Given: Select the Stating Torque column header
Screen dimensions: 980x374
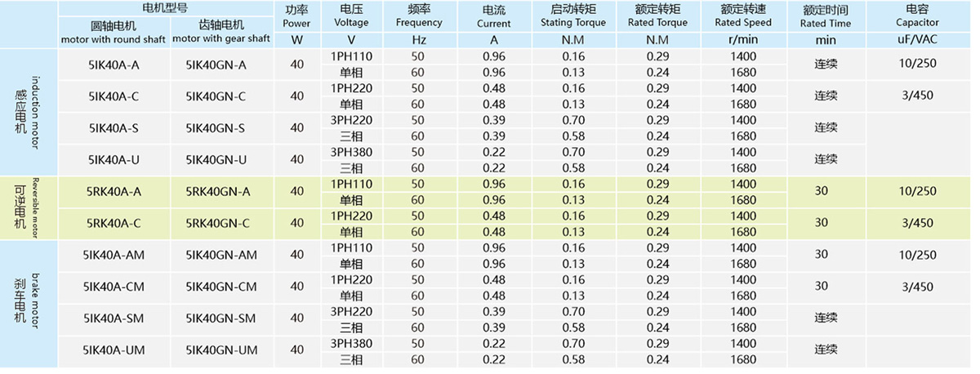Looking at the screenshot, I should [573, 16].
